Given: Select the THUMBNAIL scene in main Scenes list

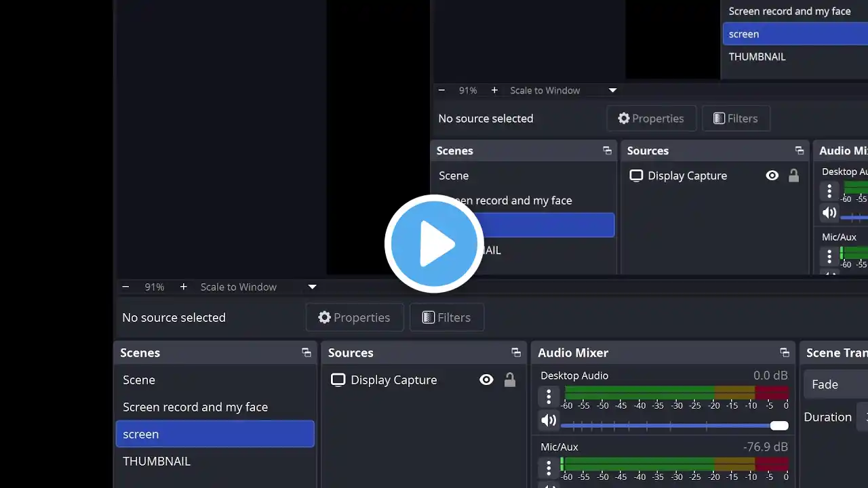Looking at the screenshot, I should point(215,461).
